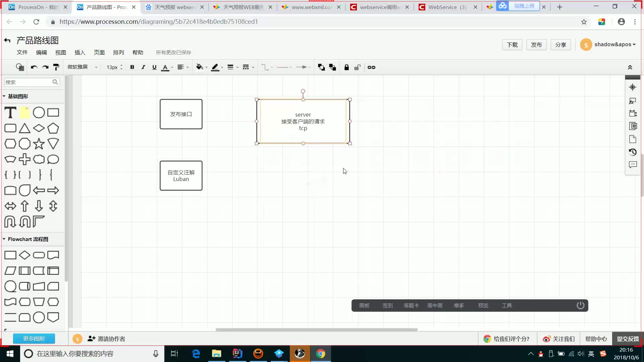Click the undo arrow icon
Viewport: 644px width, 362px height.
(x=34, y=67)
